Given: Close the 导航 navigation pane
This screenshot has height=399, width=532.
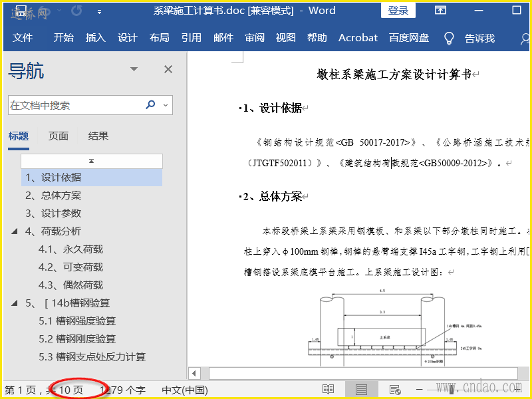Looking at the screenshot, I should [x=168, y=69].
